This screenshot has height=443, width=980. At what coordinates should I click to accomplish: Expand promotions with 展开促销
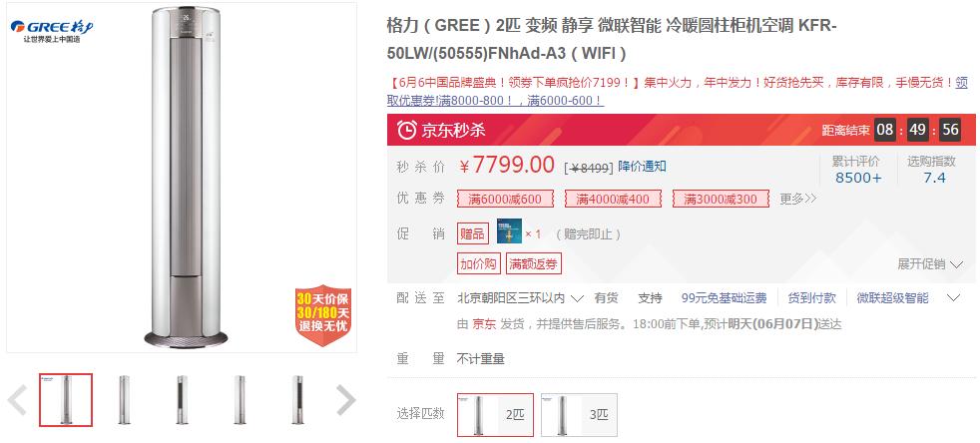(930, 263)
